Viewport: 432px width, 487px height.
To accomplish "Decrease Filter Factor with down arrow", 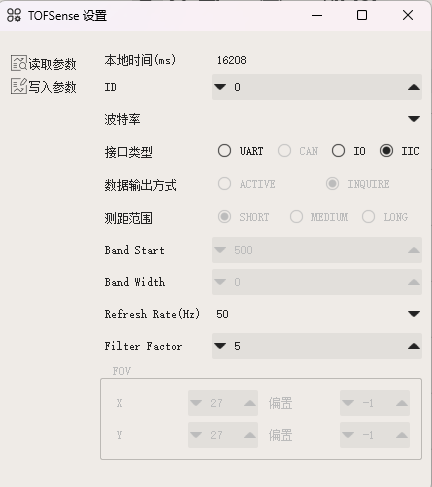I will pos(220,346).
